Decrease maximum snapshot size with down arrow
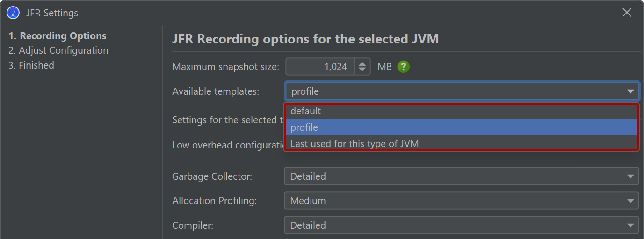The height and width of the screenshot is (239, 644). point(362,70)
